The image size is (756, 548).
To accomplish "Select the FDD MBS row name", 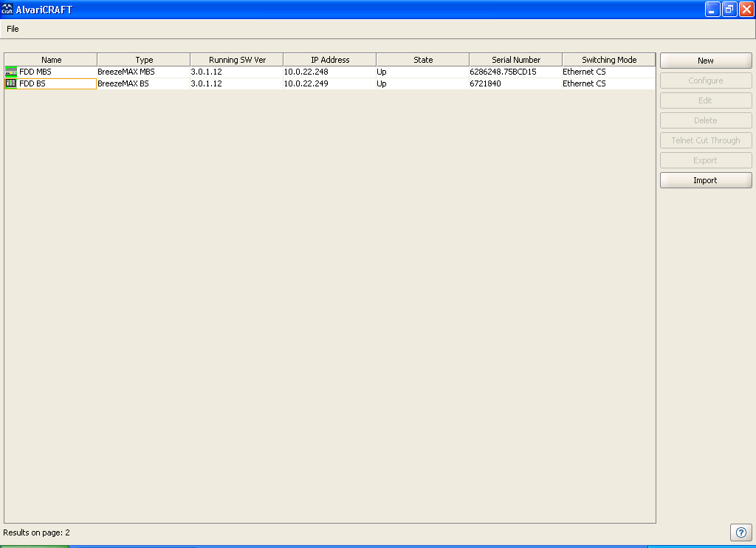I will click(x=35, y=72).
